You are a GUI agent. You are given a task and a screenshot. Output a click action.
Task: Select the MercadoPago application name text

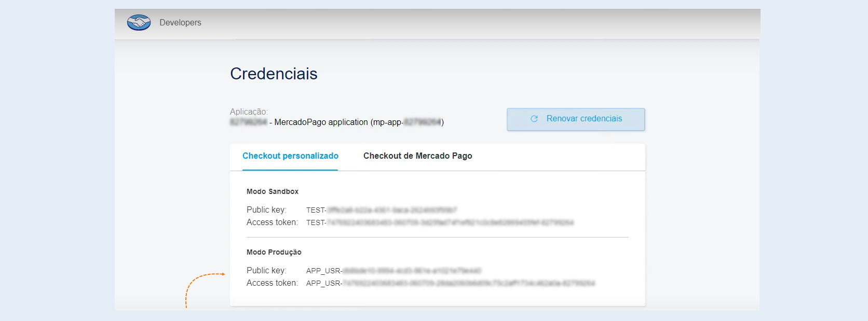coord(337,122)
